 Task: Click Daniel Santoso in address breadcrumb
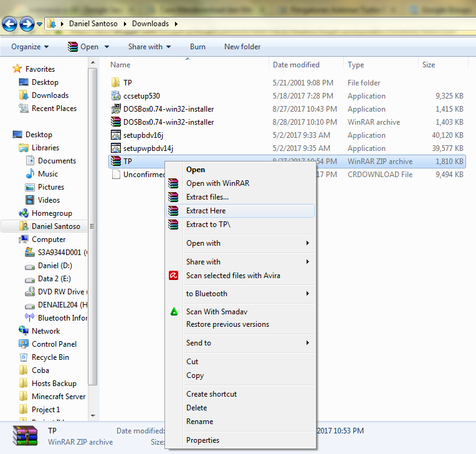pos(93,24)
